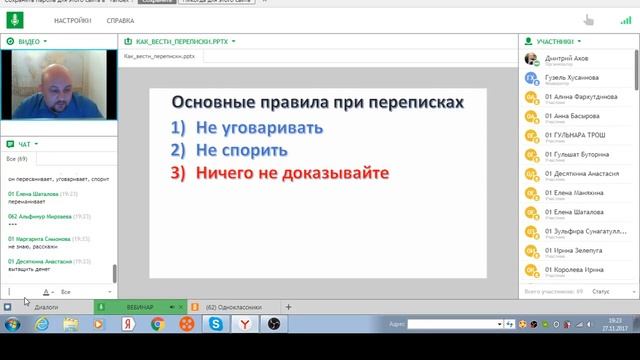Screen dimensions: 640x360
Task: Click the presenter webcam video
Action: 59,85
